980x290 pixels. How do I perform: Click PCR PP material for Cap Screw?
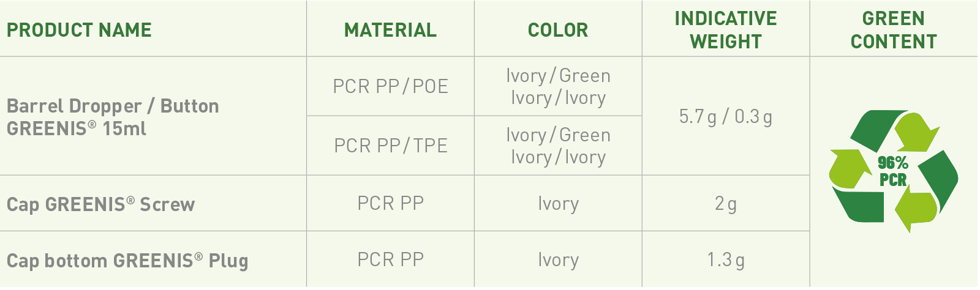[391, 203]
